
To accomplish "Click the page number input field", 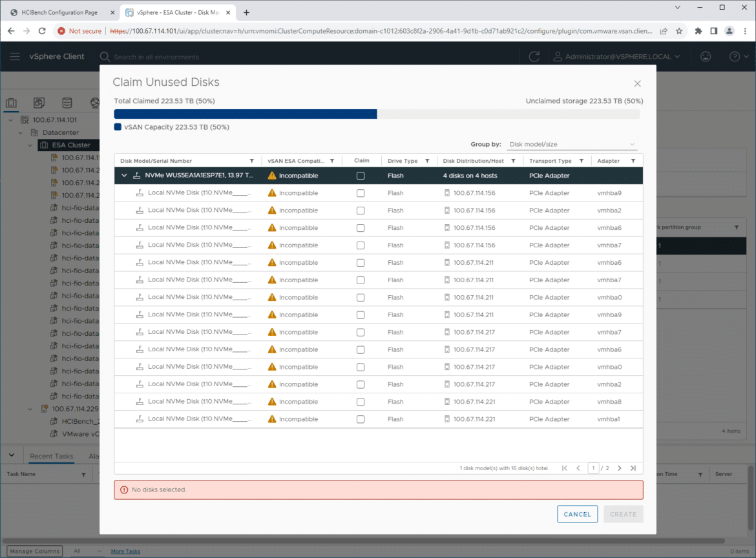I will click(593, 468).
